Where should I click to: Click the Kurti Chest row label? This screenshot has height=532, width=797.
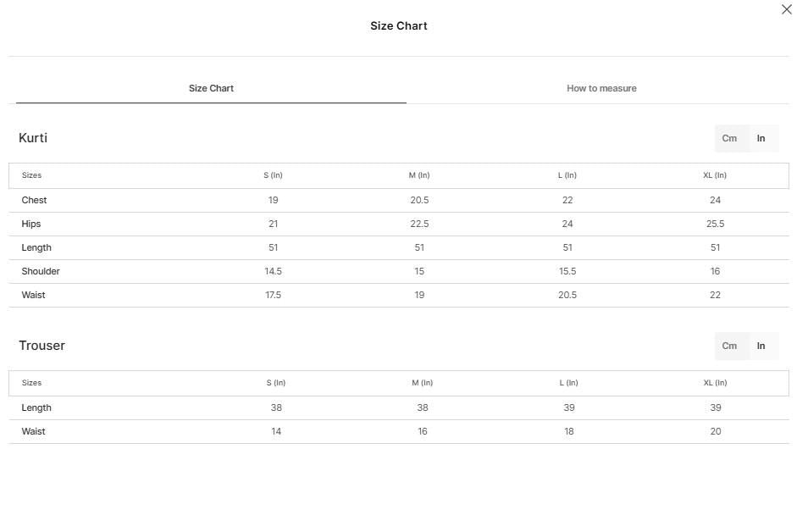(x=34, y=200)
